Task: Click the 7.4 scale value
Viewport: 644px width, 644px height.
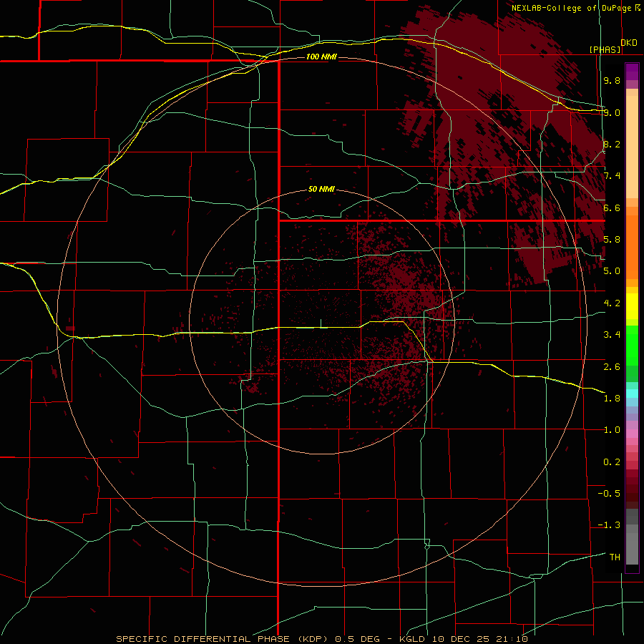Action: 612,176
